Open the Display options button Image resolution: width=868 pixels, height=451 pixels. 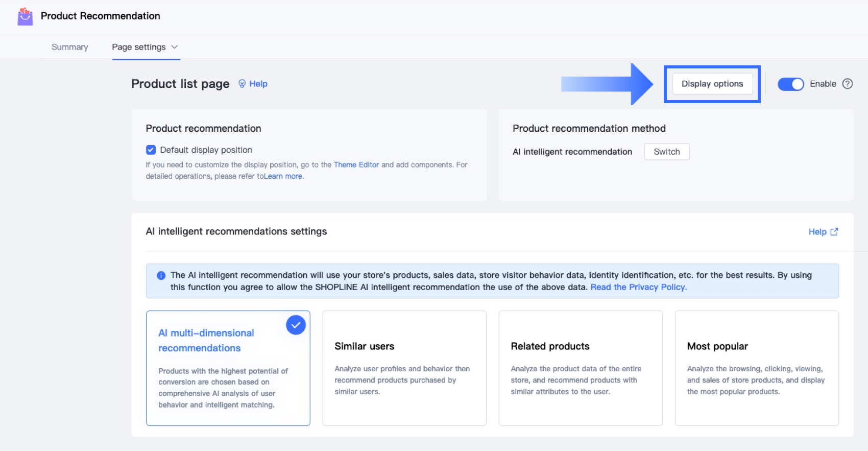(x=712, y=84)
